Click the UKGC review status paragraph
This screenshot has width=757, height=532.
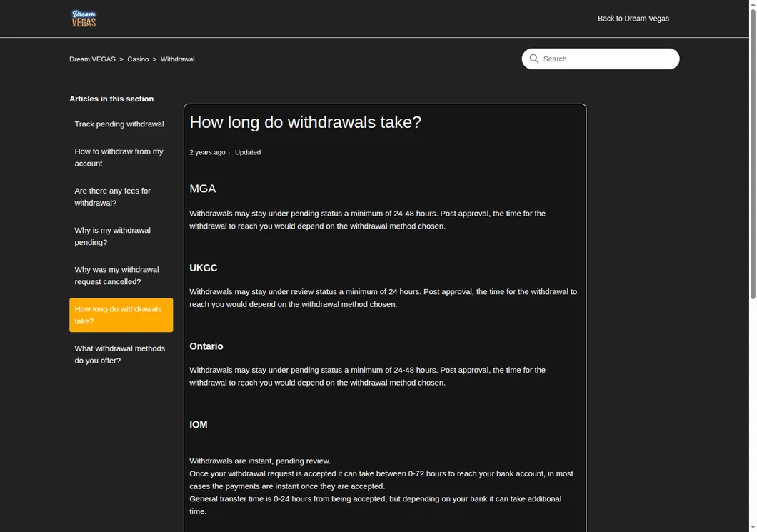[383, 298]
